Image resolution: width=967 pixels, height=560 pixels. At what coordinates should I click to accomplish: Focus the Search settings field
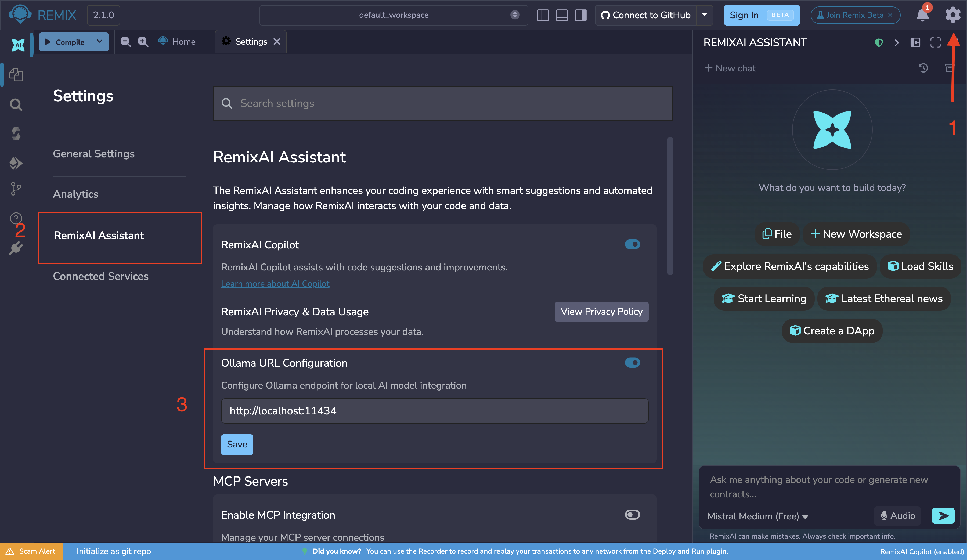click(x=442, y=103)
